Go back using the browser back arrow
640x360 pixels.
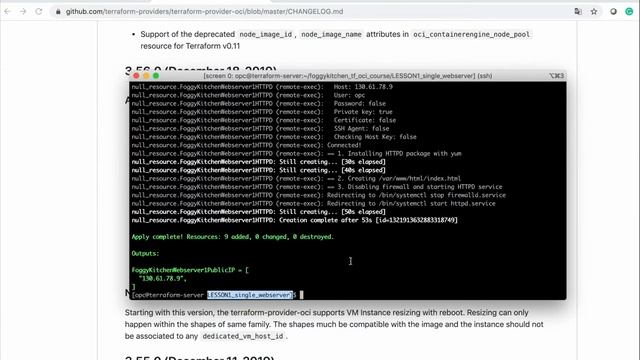(7, 11)
